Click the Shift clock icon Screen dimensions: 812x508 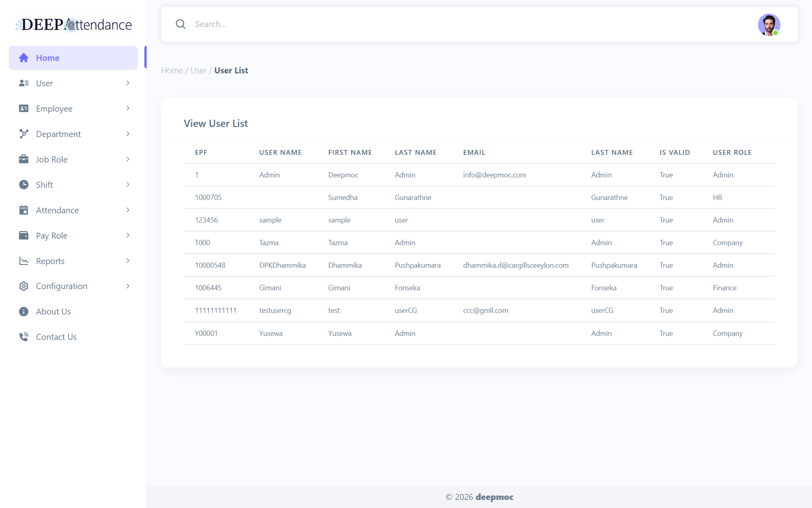coord(24,185)
